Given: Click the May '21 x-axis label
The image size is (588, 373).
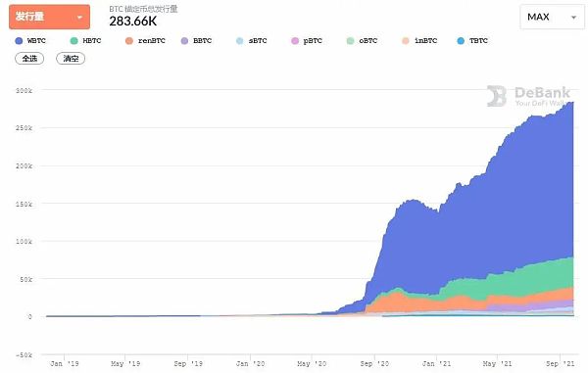Looking at the screenshot, I should 497,363.
